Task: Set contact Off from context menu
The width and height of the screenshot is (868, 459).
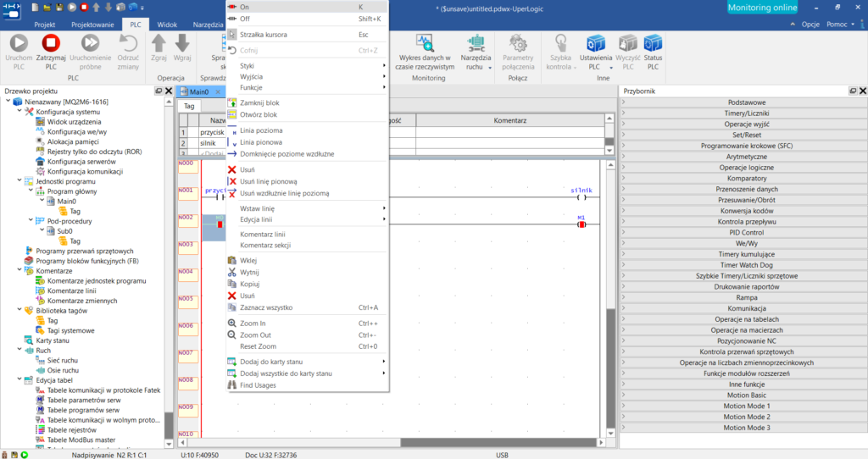Action: tap(307, 19)
